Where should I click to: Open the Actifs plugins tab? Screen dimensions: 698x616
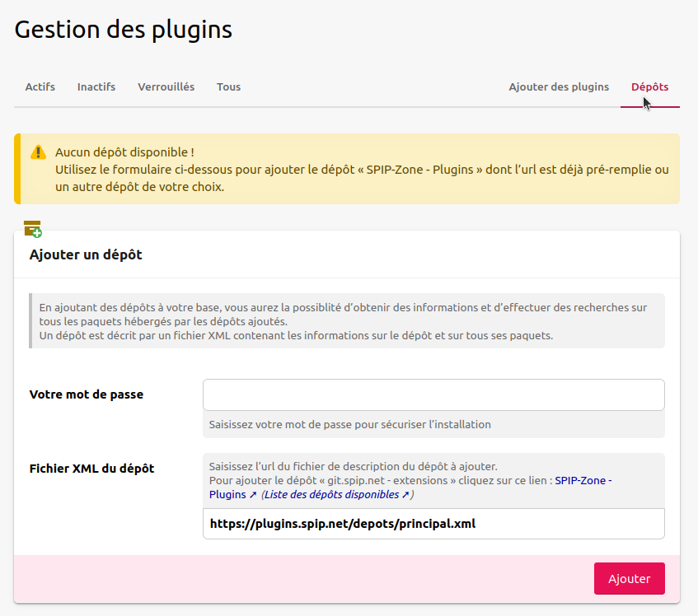pos(40,87)
